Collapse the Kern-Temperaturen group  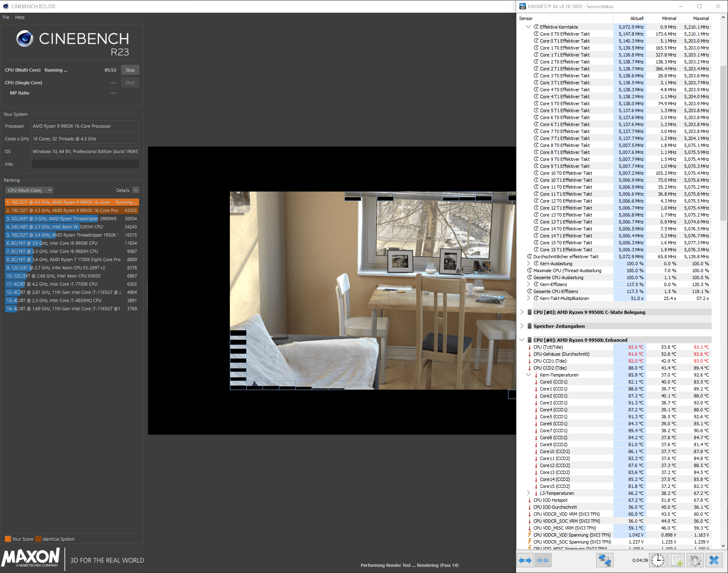(528, 375)
